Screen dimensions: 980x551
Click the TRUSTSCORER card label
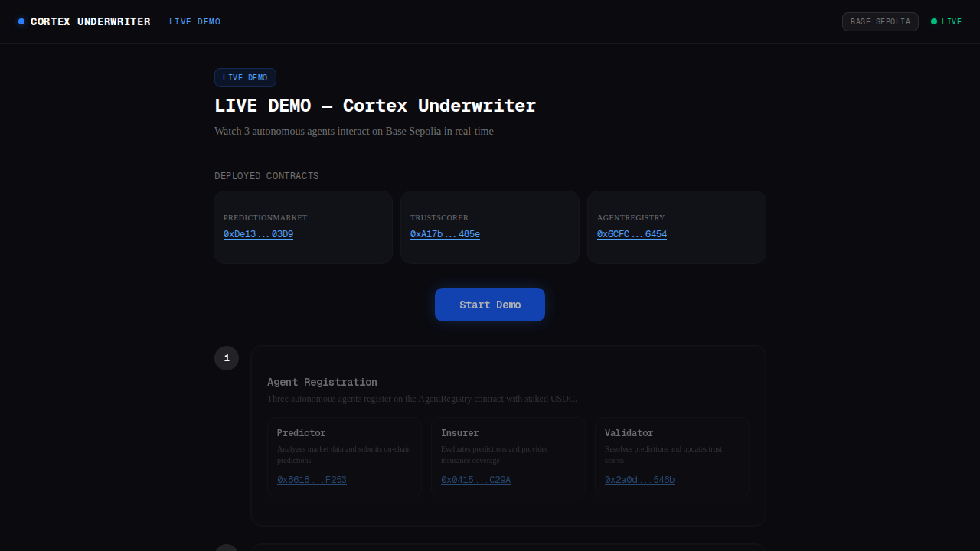[439, 218]
